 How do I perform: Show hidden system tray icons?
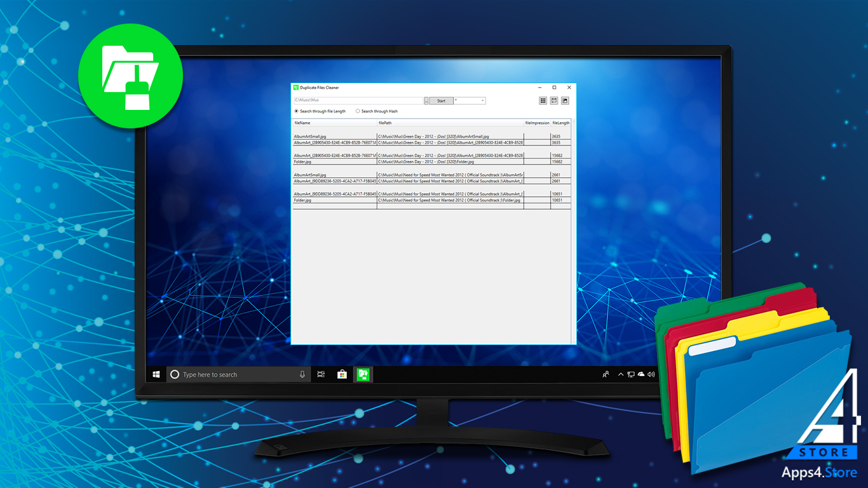(x=621, y=374)
